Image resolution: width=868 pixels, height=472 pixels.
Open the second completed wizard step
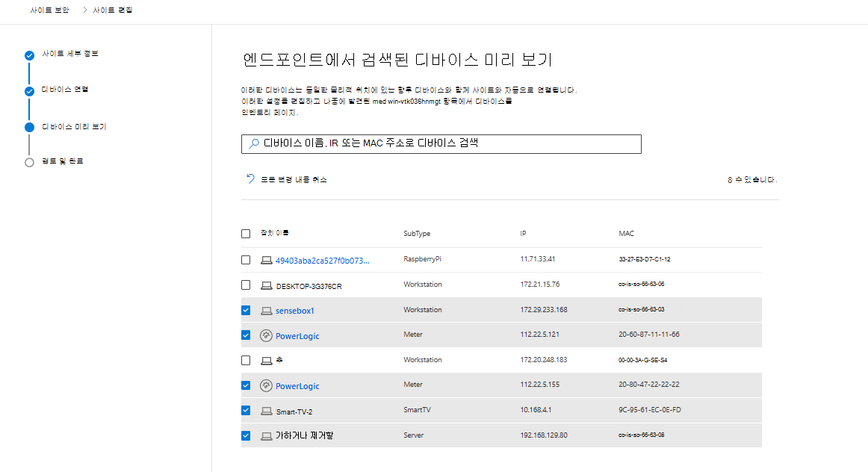click(29, 91)
